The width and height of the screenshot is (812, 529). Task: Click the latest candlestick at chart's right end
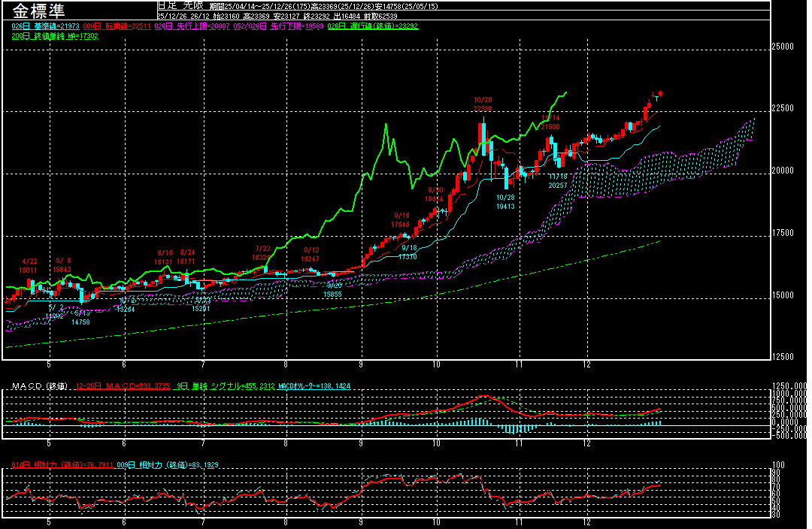[660, 93]
